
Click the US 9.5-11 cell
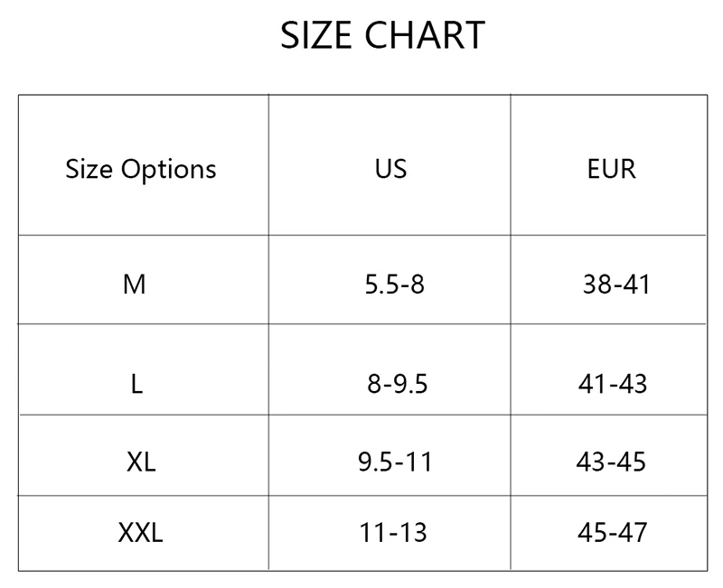tap(390, 456)
